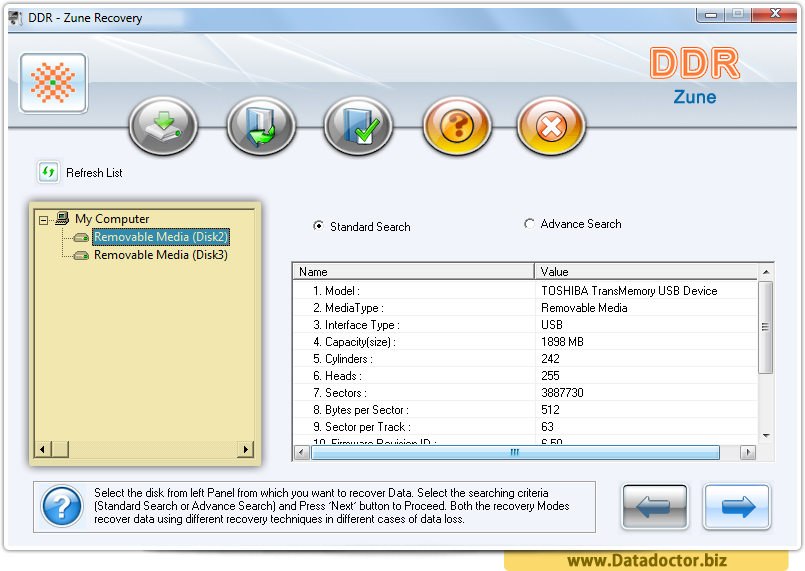Click the '63' value cell
This screenshot has width=805, height=571.
(x=547, y=426)
